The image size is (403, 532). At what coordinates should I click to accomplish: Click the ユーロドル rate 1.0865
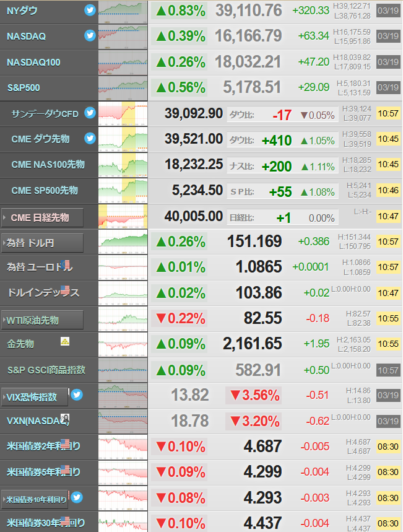259,267
